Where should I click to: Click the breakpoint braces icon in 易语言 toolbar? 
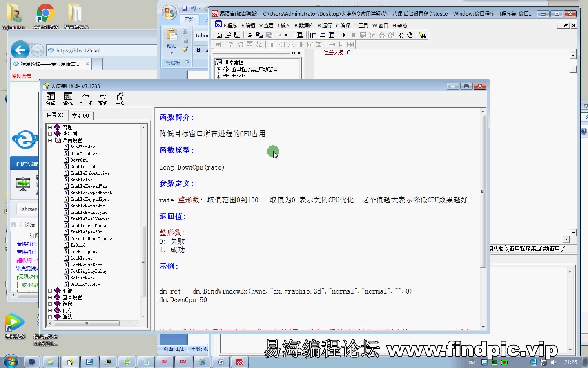[401, 35]
